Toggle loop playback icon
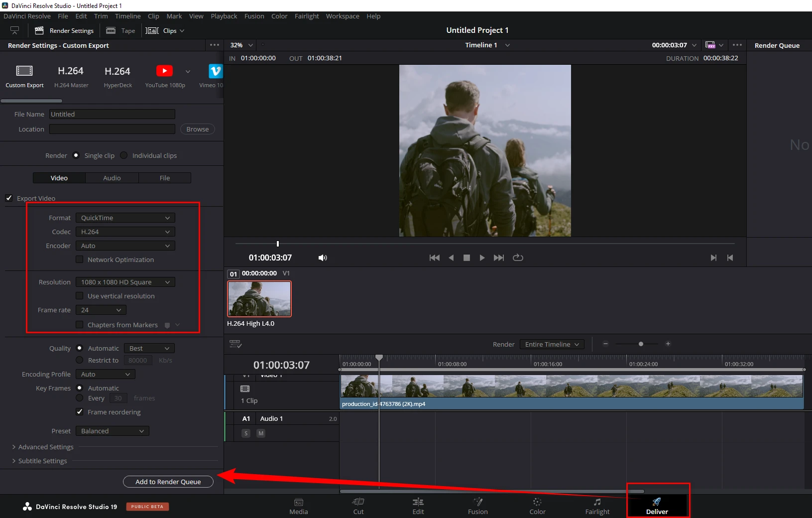The height and width of the screenshot is (518, 812). pyautogui.click(x=518, y=258)
